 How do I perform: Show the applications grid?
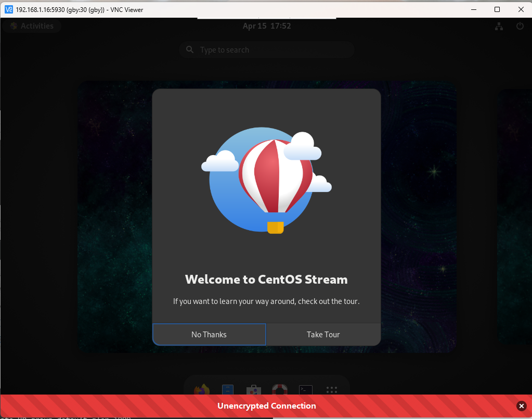pyautogui.click(x=331, y=389)
